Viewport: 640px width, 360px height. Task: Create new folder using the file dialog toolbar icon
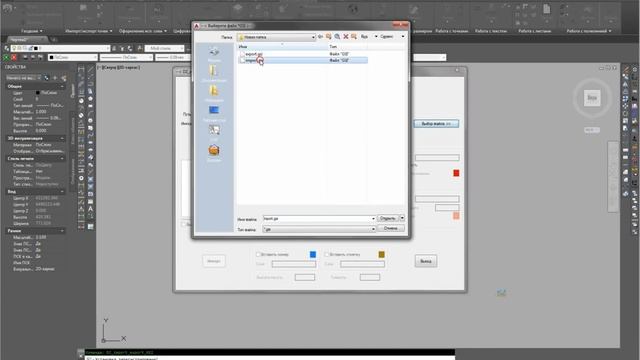coord(354,37)
